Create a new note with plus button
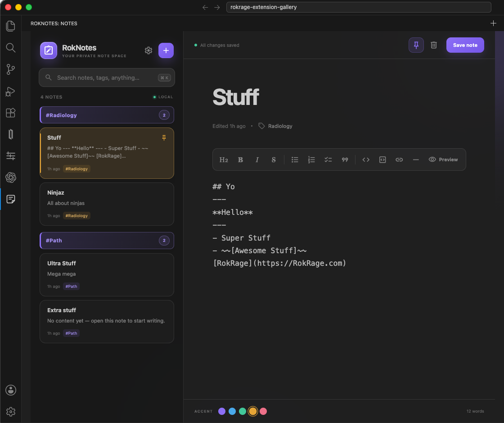This screenshot has height=423, width=504. point(166,50)
